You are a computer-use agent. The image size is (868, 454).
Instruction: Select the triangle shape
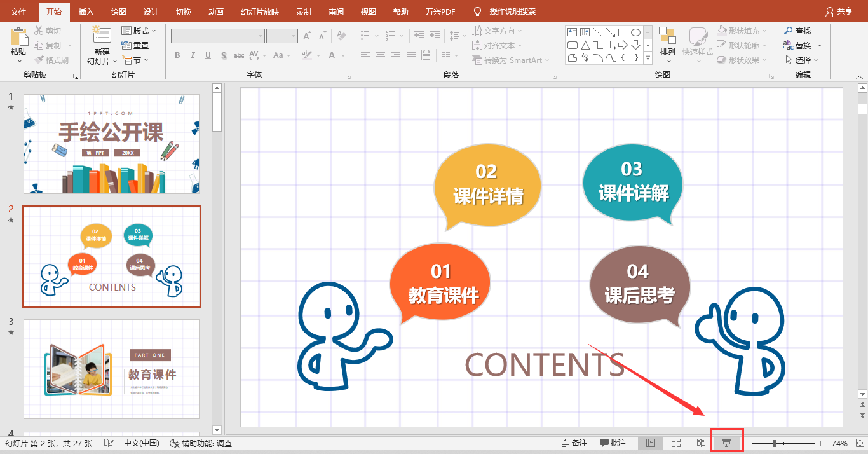coord(585,45)
